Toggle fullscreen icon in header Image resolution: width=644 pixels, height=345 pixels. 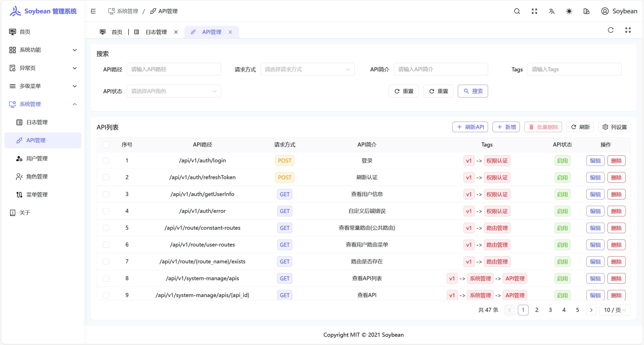pyautogui.click(x=534, y=11)
